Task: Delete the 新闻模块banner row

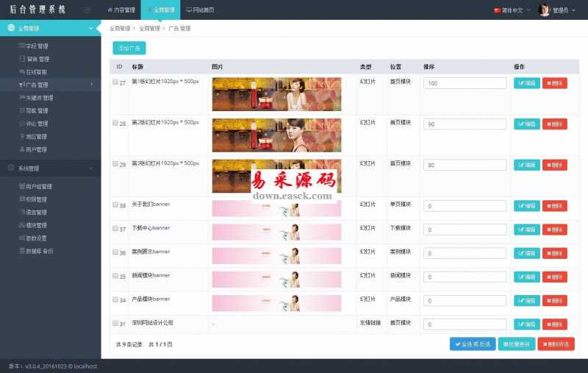Action: pos(555,277)
